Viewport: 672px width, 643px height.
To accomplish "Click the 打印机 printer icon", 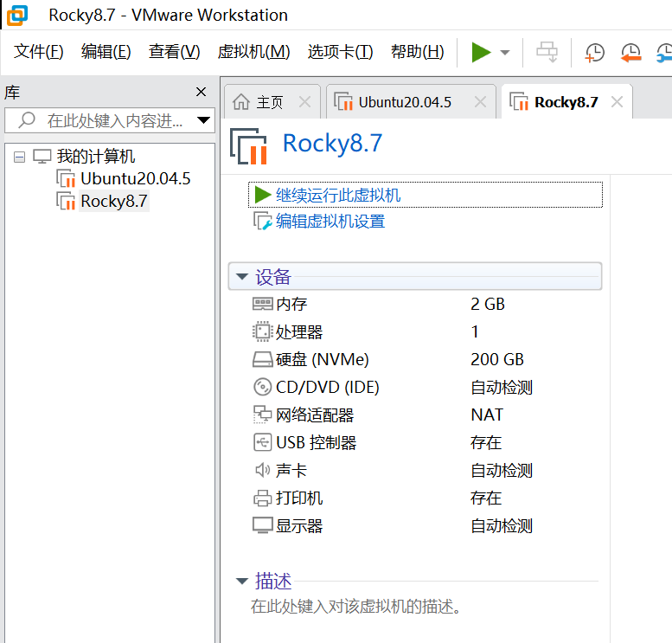I will (x=262, y=498).
